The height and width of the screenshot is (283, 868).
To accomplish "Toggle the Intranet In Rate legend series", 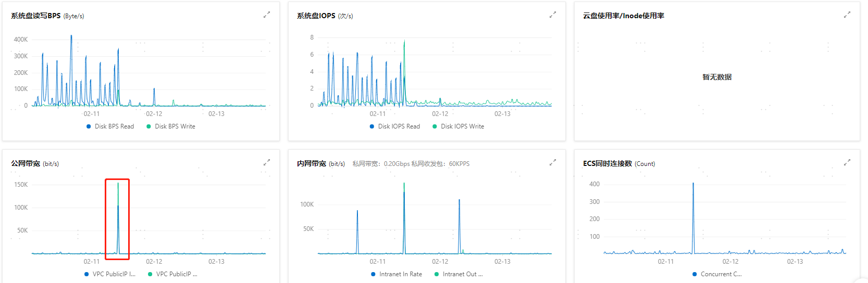I will [396, 274].
